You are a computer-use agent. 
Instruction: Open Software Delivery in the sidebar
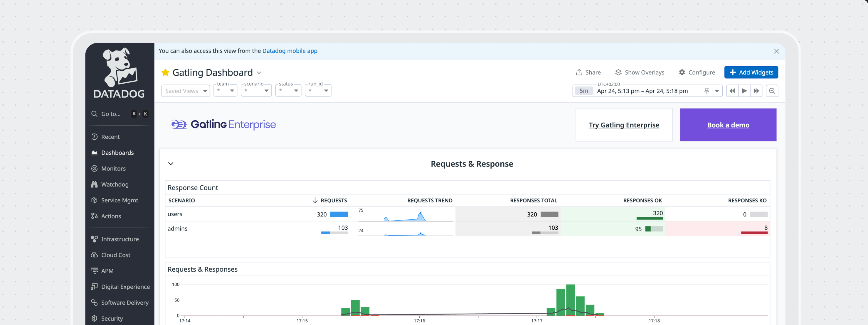(125, 302)
